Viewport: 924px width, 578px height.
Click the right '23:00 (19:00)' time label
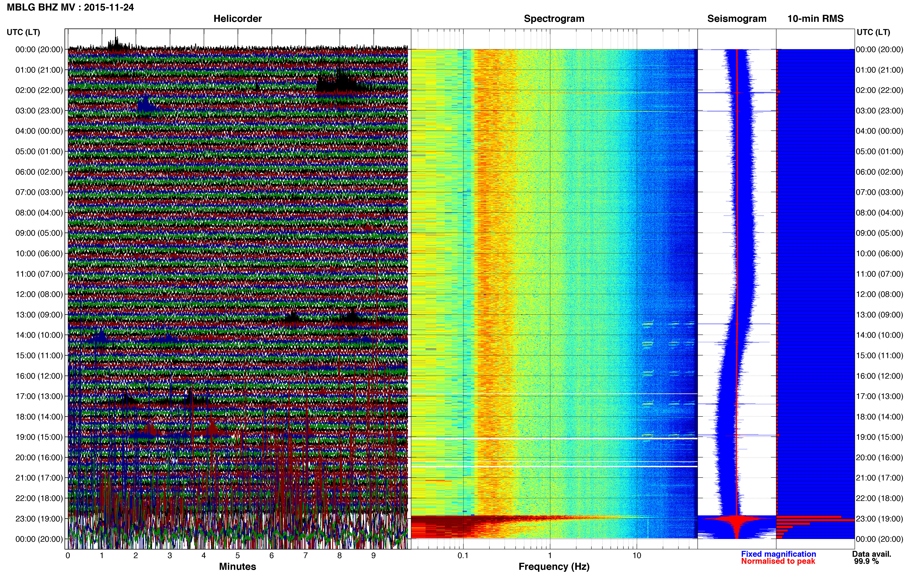(x=879, y=519)
